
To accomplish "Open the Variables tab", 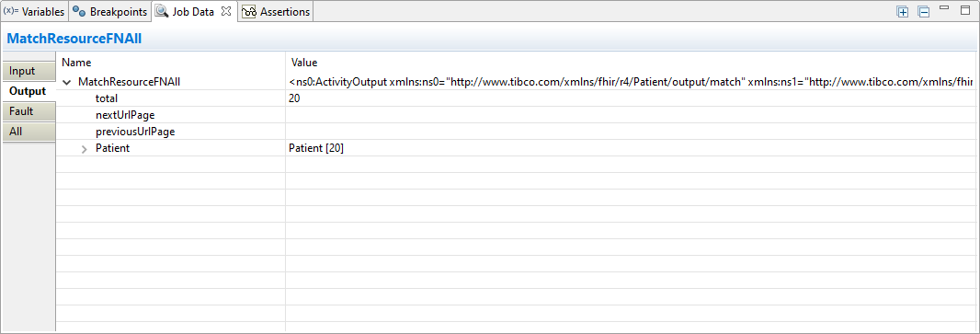I will tap(34, 12).
